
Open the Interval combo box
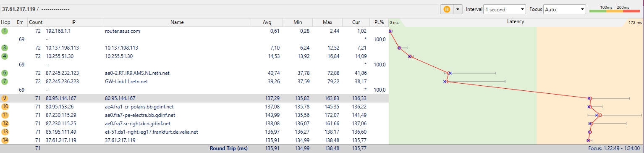coord(505,9)
